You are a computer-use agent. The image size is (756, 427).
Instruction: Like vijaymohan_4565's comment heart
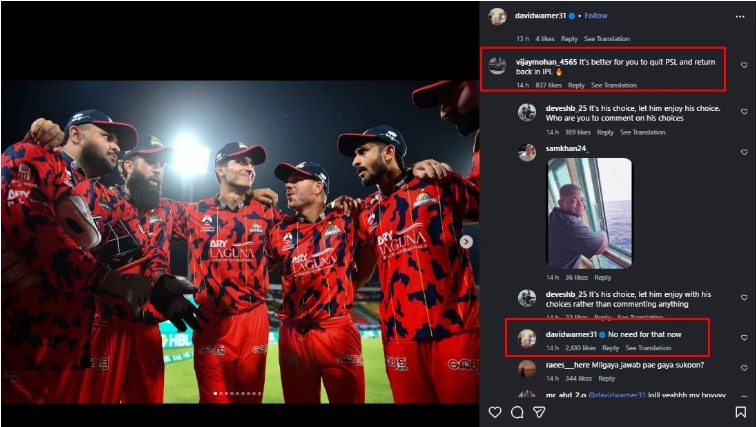[x=743, y=65]
